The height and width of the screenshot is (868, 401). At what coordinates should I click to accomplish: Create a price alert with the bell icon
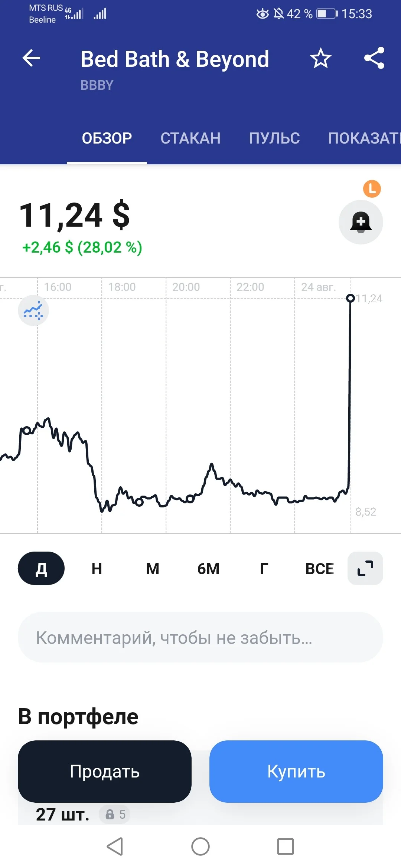click(361, 222)
